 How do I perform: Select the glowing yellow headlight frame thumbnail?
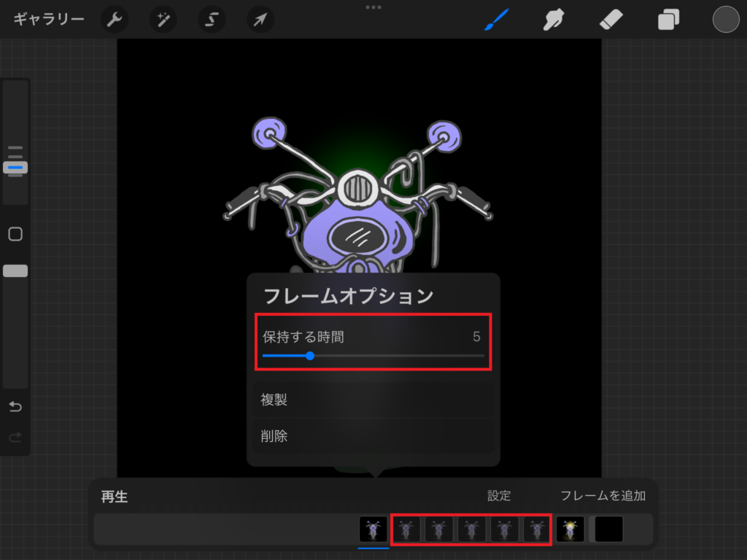[570, 529]
